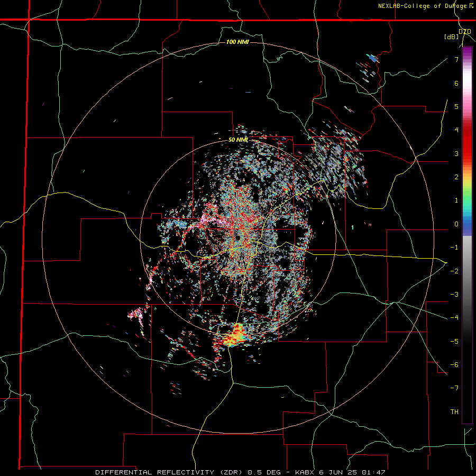
Task: Click the -1 dB tick label on scale
Action: click(x=454, y=248)
